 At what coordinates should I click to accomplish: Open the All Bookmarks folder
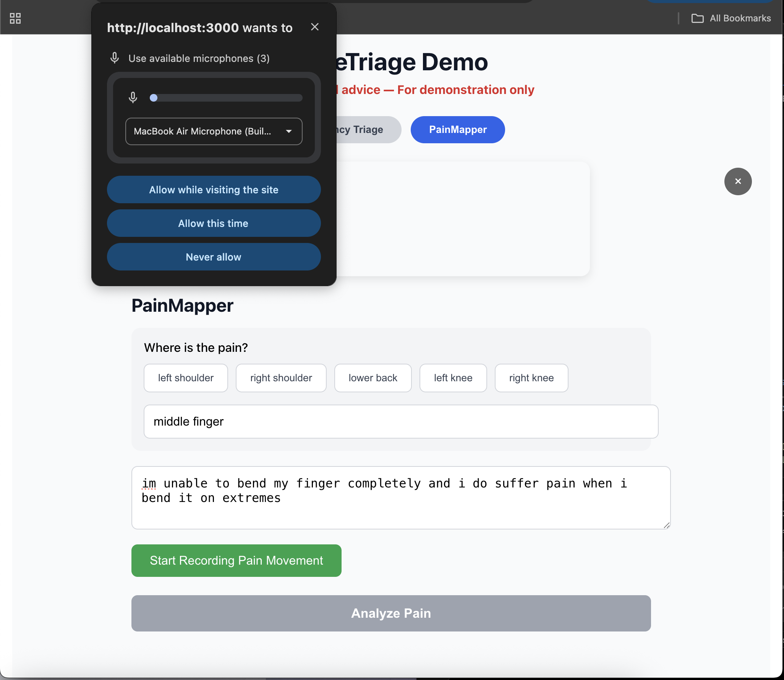(731, 18)
